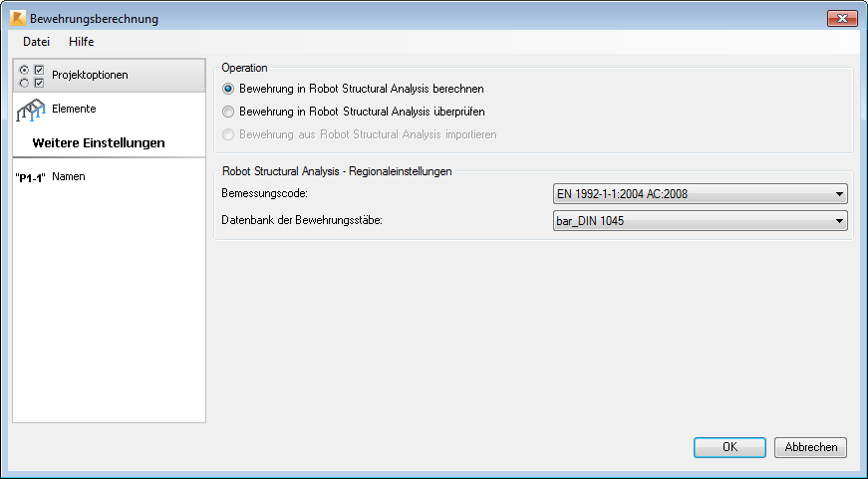Image resolution: width=868 pixels, height=479 pixels.
Task: Close the Bewehrungsberechnung dialog
Action: (x=842, y=18)
